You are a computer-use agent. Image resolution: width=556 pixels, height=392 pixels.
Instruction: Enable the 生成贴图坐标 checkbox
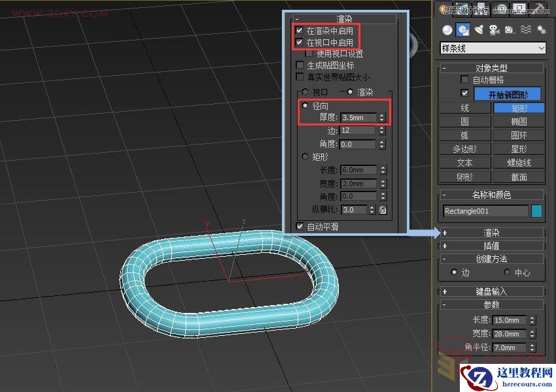click(x=300, y=65)
